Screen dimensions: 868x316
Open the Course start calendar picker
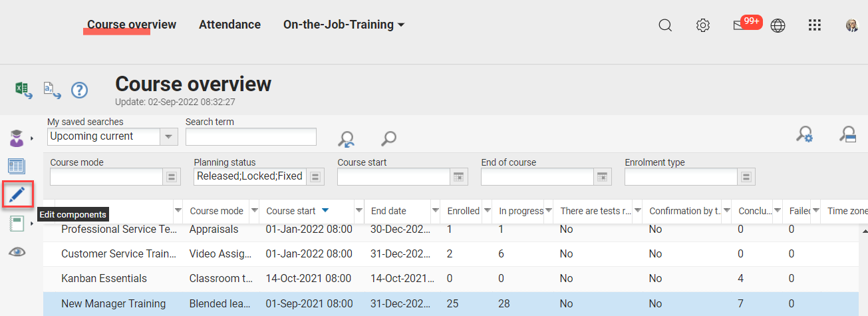coord(458,176)
